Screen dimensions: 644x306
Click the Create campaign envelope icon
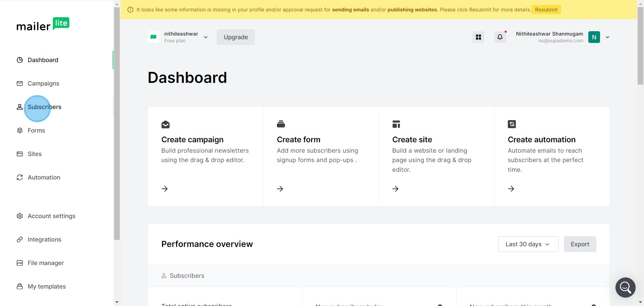(165, 124)
